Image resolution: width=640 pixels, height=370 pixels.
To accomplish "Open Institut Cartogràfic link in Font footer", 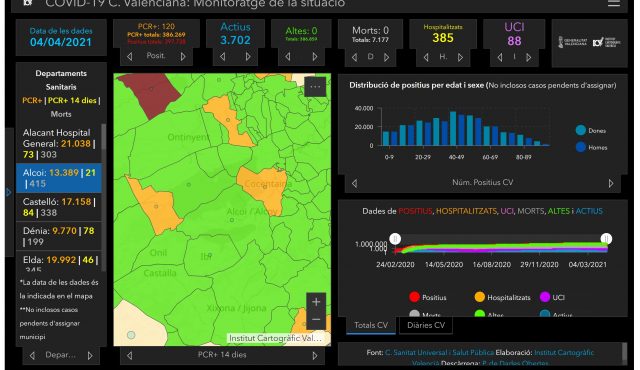I will coord(564,352).
